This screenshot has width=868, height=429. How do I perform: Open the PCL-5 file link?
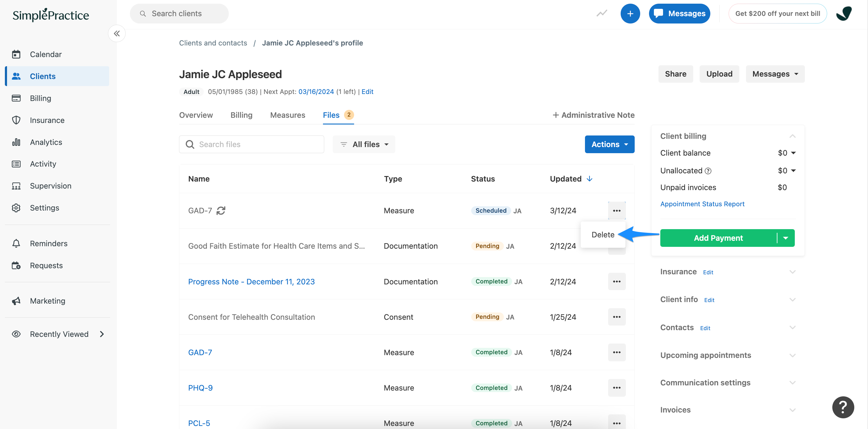[199, 423]
